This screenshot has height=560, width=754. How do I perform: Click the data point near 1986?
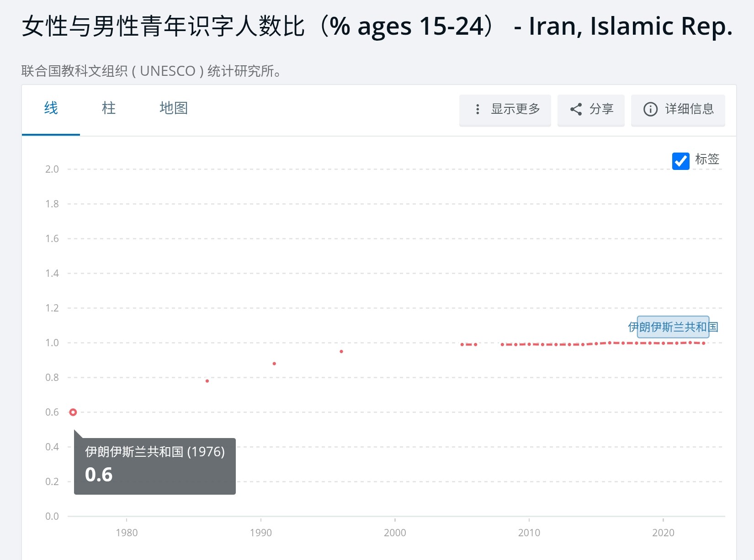point(207,381)
